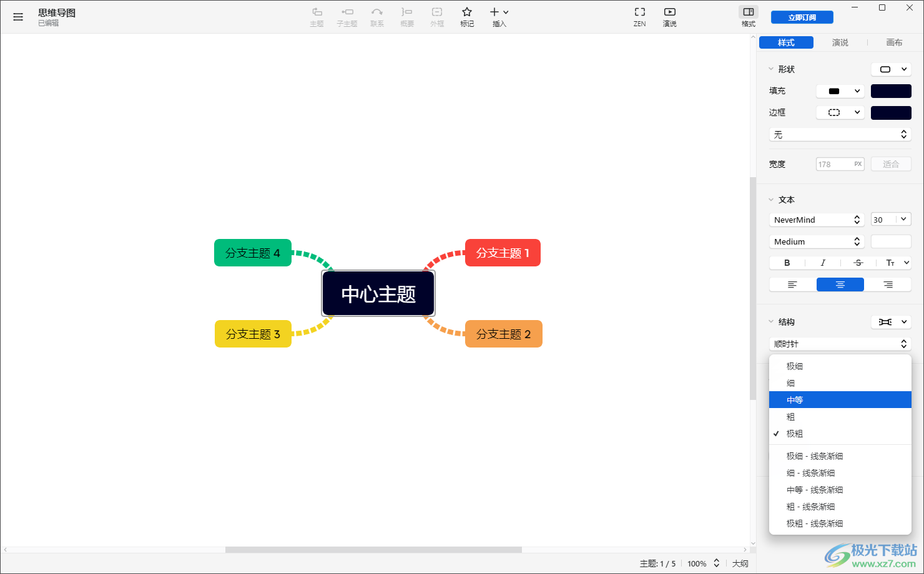
Task: Open the structure layout dropdown
Action: tap(892, 322)
